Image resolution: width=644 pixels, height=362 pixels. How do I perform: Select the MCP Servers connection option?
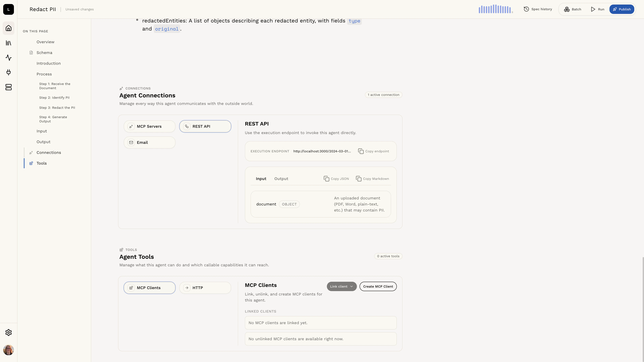coord(149,126)
